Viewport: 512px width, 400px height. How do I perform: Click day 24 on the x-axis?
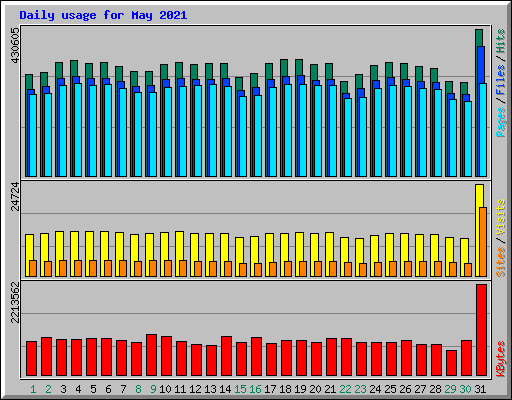[x=375, y=389]
